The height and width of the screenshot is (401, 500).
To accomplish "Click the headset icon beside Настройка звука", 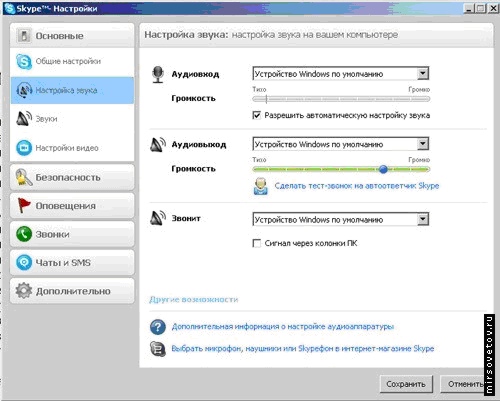I will tap(24, 90).
